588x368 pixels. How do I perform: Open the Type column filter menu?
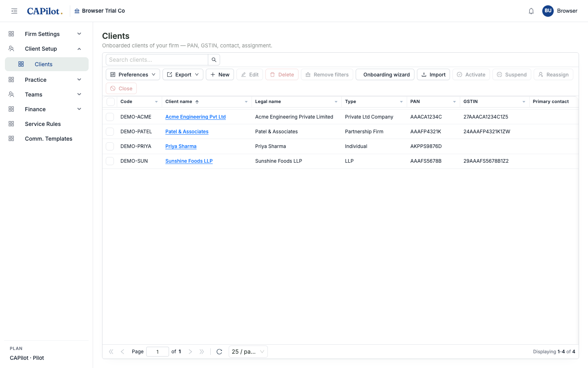click(x=401, y=102)
